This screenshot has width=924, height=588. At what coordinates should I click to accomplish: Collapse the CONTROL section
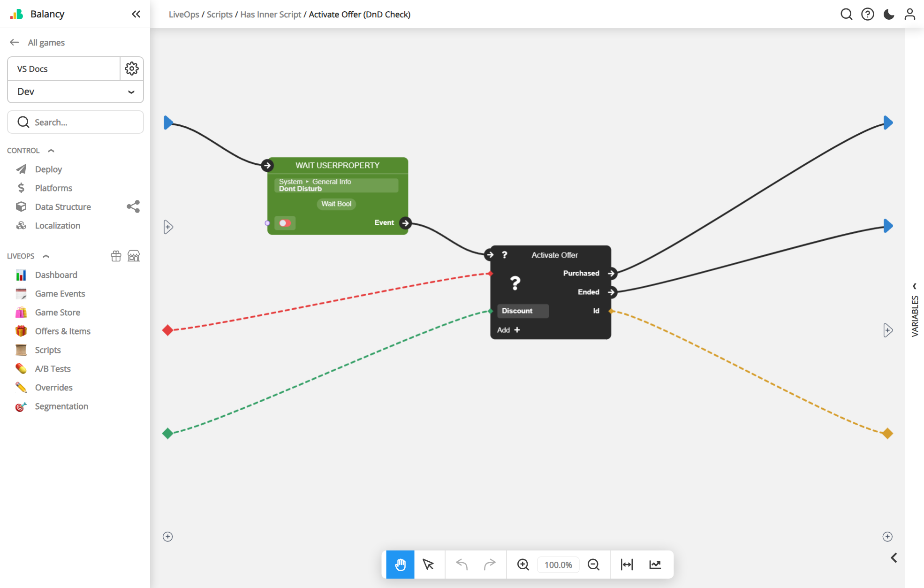coord(51,151)
